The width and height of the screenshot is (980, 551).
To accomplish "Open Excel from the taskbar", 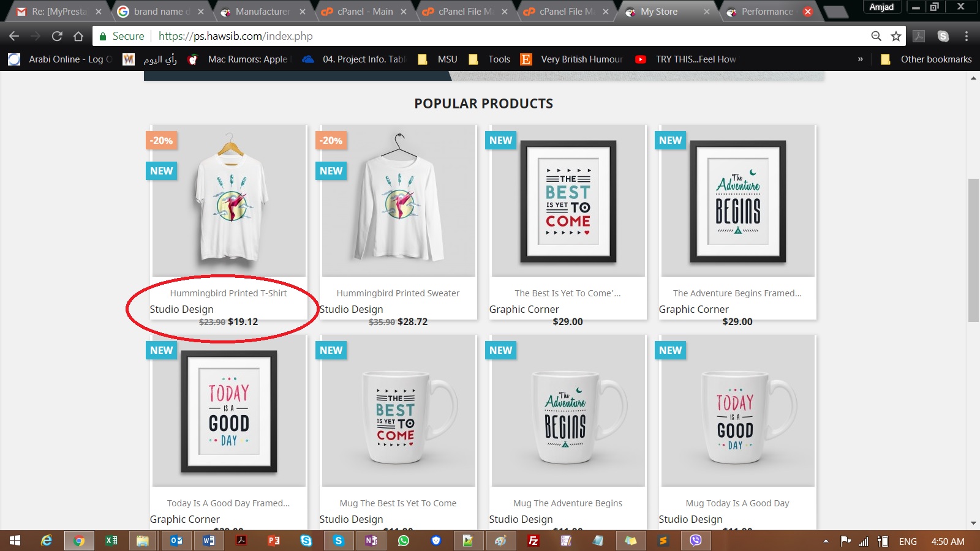I will 111,541.
